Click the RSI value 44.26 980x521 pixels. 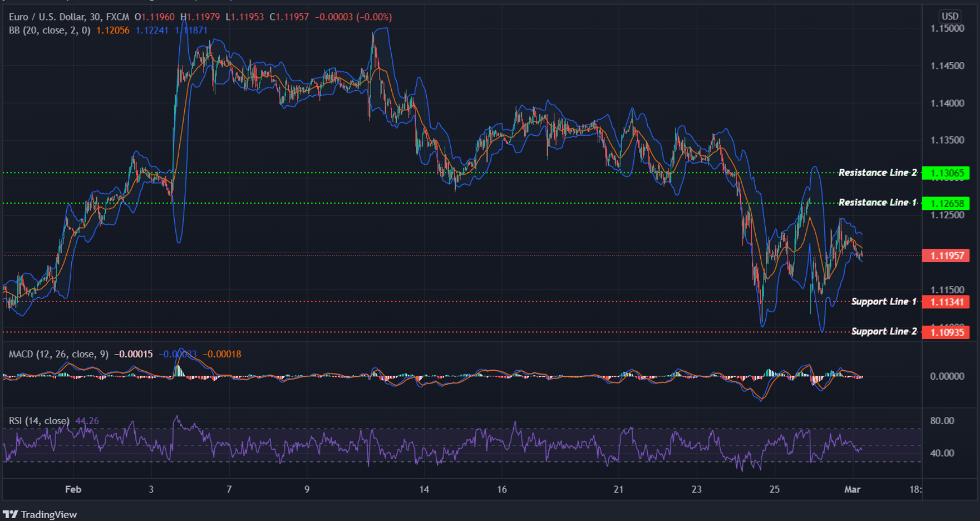pos(86,421)
